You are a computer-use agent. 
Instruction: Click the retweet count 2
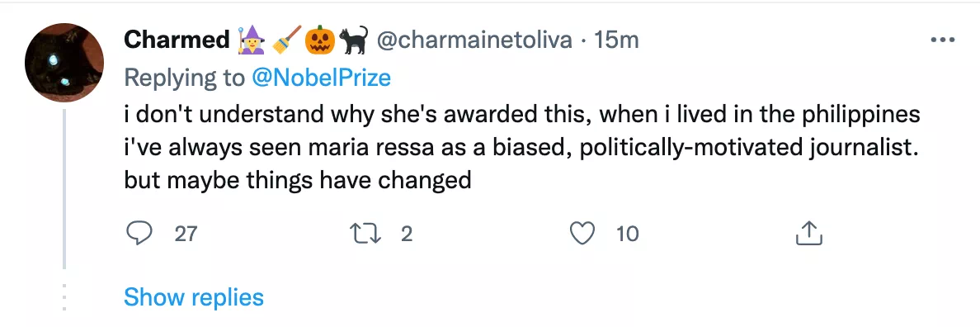tap(406, 234)
